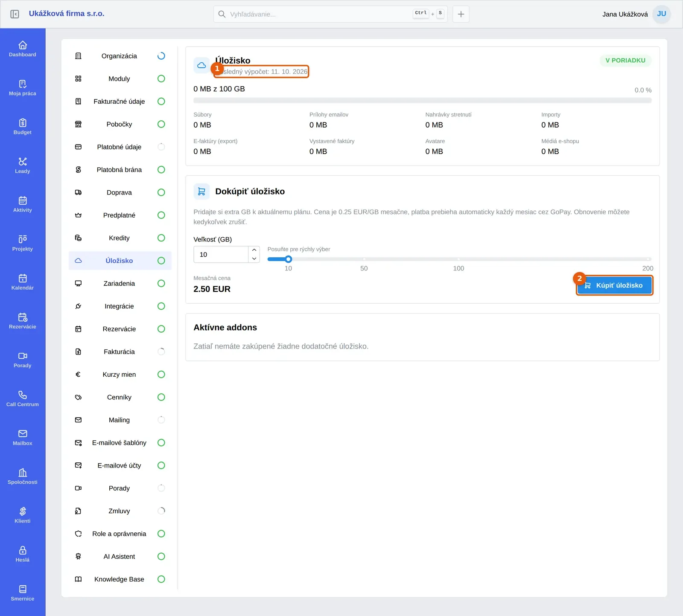
Task: Click the Cenníky status circle
Action: click(x=161, y=397)
